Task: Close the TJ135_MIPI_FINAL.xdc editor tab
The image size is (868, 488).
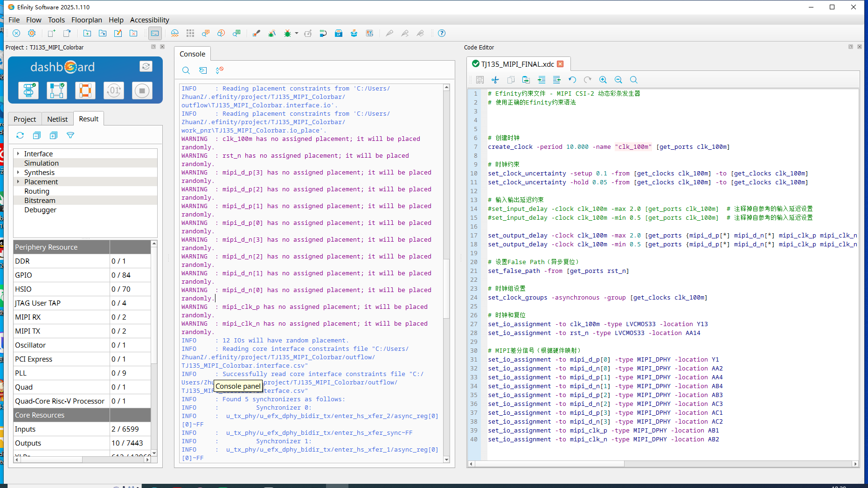Action: (560, 64)
